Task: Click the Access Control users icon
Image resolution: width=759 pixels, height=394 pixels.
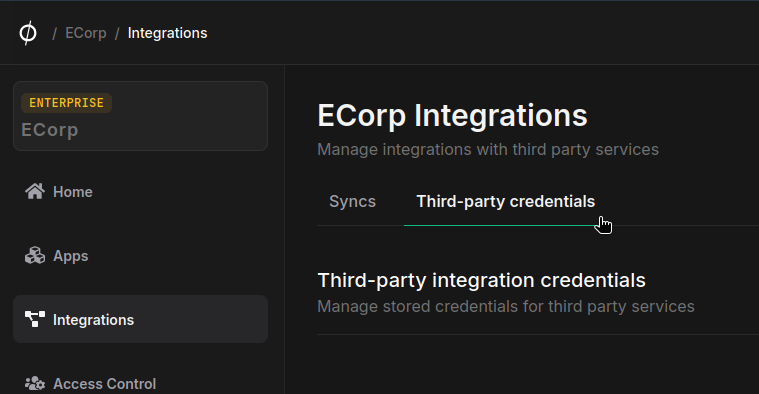Action: tap(35, 383)
